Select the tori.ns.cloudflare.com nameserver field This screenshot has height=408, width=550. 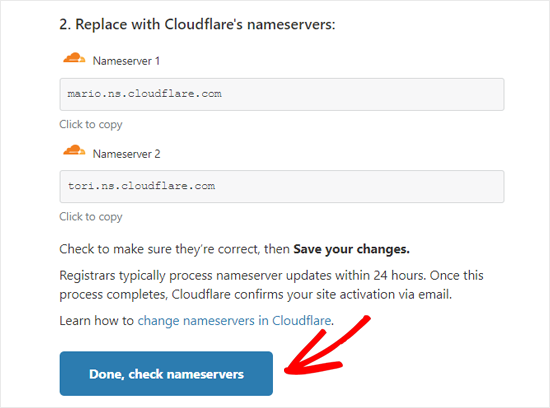(282, 186)
